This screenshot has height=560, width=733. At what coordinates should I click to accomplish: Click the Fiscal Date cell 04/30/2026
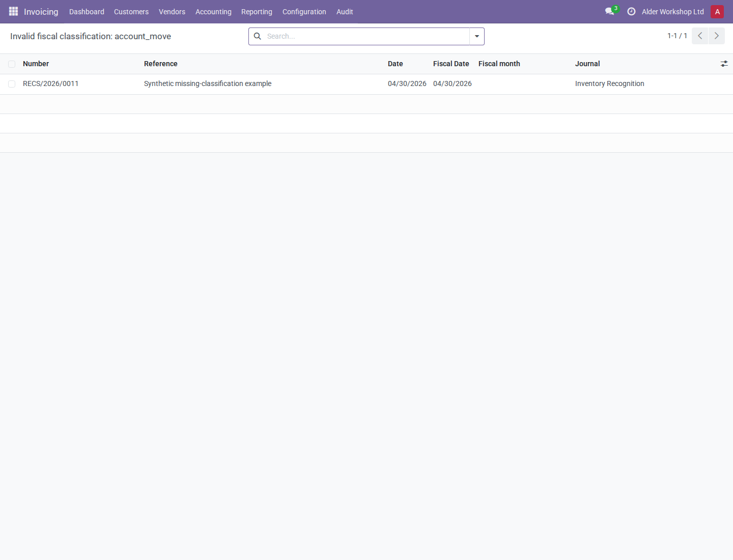click(453, 83)
